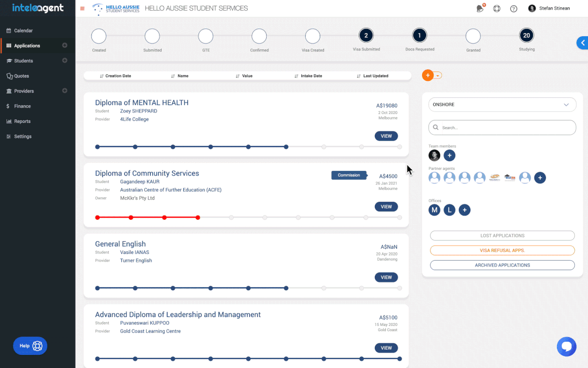Image resolution: width=588 pixels, height=368 pixels.
Task: Click the Help lifebuoy button
Action: coord(30,346)
